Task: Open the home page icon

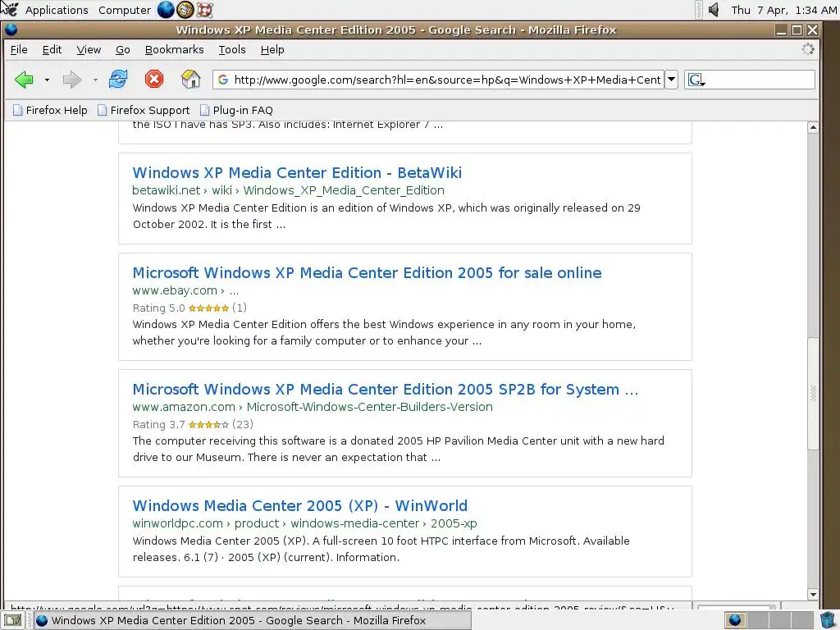Action: 190,80
